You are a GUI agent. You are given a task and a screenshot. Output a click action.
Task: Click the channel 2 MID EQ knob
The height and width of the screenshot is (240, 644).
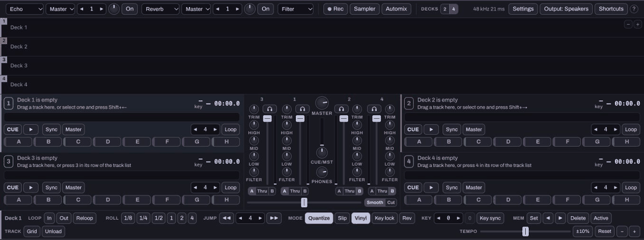[x=357, y=141]
